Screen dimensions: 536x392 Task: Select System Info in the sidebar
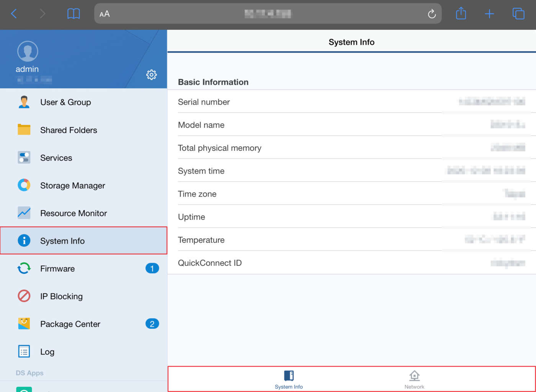point(62,241)
